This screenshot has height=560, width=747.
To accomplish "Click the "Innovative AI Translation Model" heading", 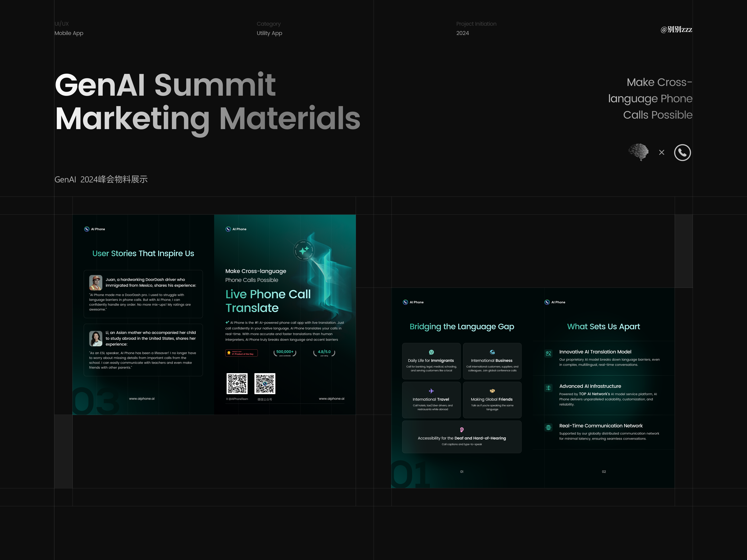I will point(595,352).
